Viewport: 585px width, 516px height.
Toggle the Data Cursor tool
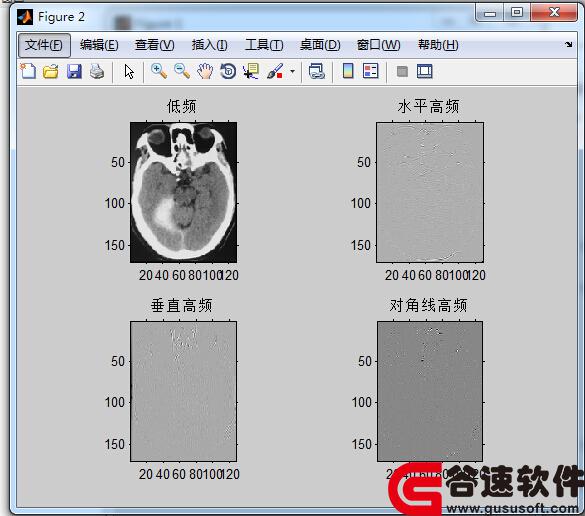(251, 71)
